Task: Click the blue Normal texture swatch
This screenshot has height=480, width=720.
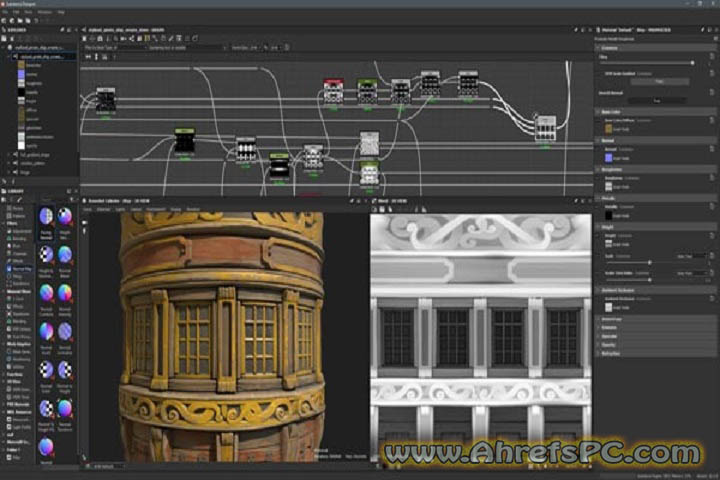Action: 608,158
